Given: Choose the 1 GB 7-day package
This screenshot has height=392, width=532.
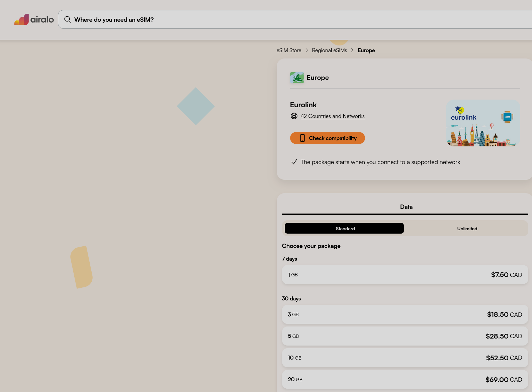Looking at the screenshot, I should tap(405, 275).
